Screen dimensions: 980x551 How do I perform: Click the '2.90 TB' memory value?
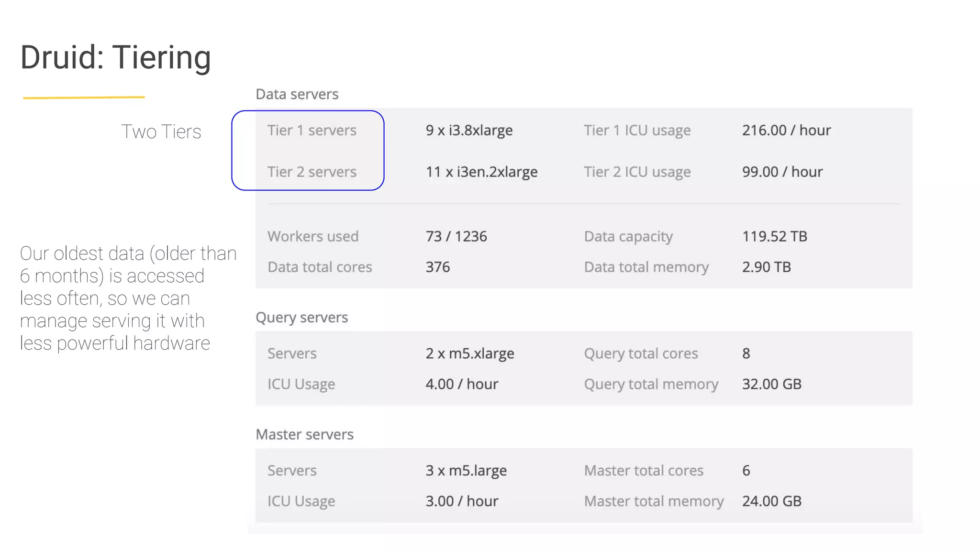click(767, 267)
